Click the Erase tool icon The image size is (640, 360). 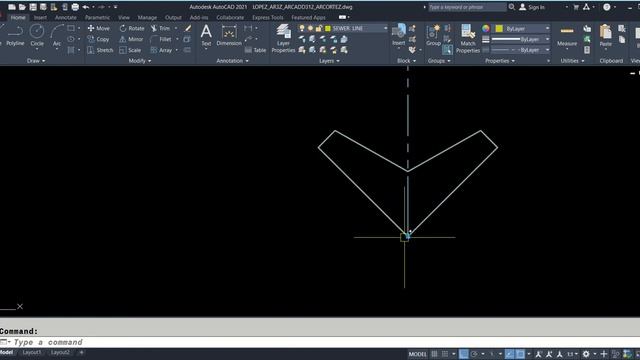click(x=188, y=28)
